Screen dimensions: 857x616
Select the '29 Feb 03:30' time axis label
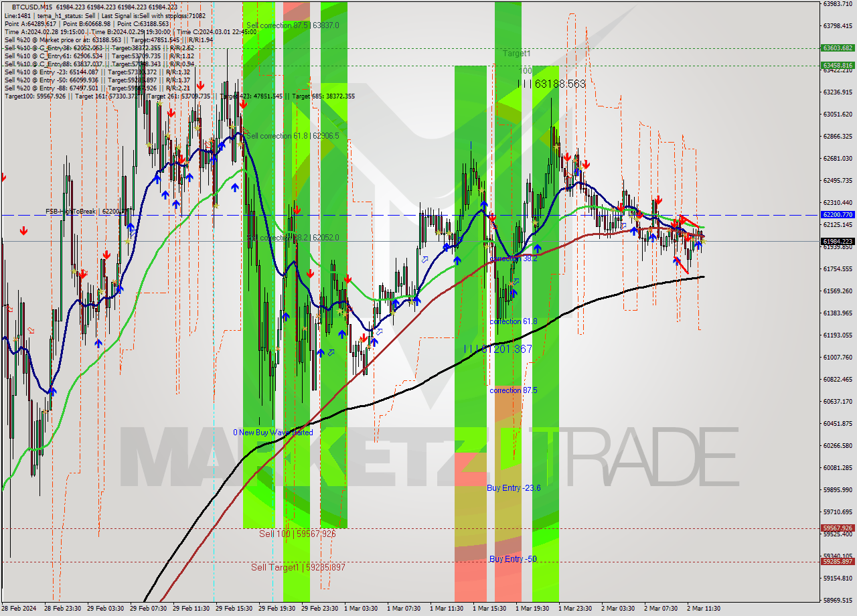[105, 609]
